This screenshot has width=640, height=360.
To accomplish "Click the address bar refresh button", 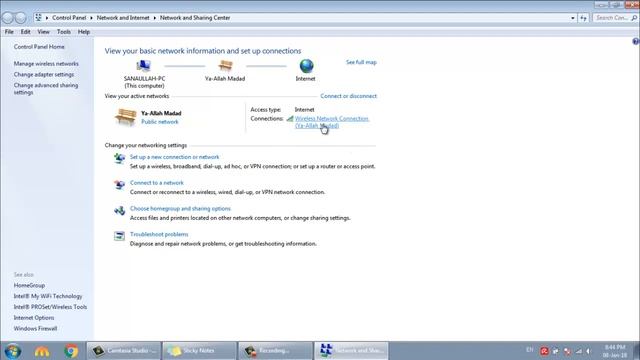I will coord(583,18).
